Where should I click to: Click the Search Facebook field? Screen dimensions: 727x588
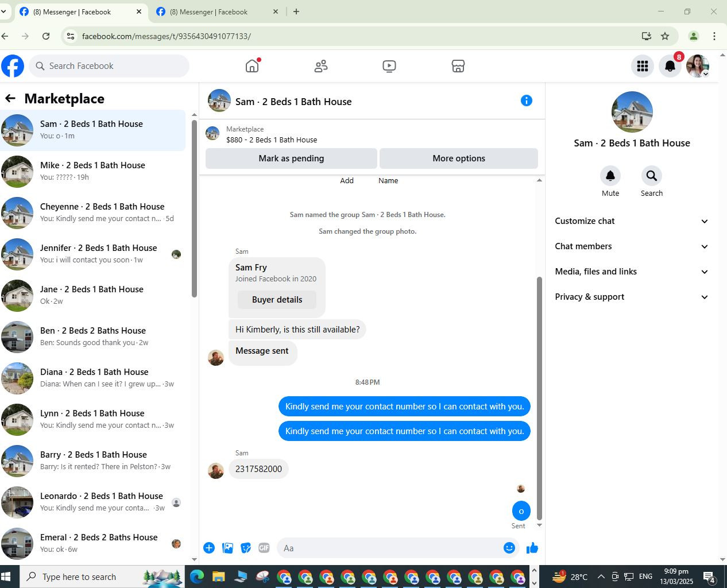pyautogui.click(x=109, y=66)
